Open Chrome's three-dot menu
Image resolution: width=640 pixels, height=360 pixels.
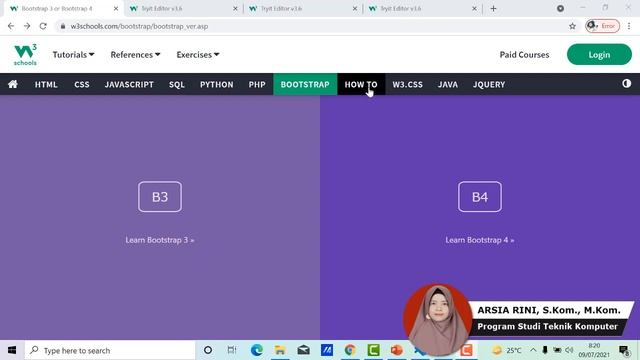tap(629, 26)
